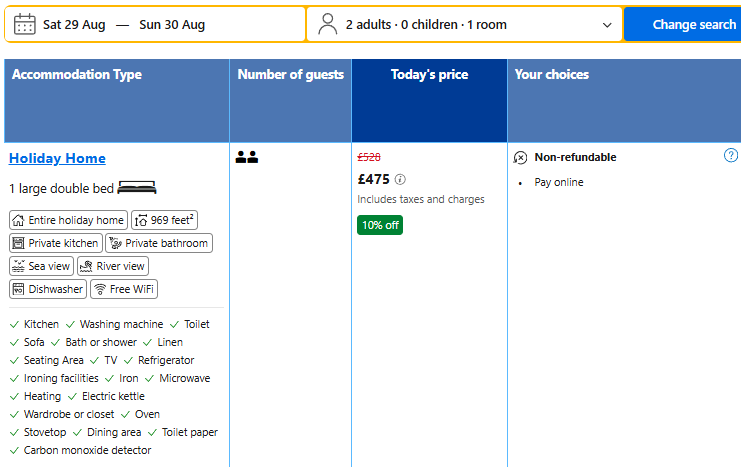This screenshot has height=467, width=741.
Task: Click the Private bathroom icon
Action: (115, 243)
